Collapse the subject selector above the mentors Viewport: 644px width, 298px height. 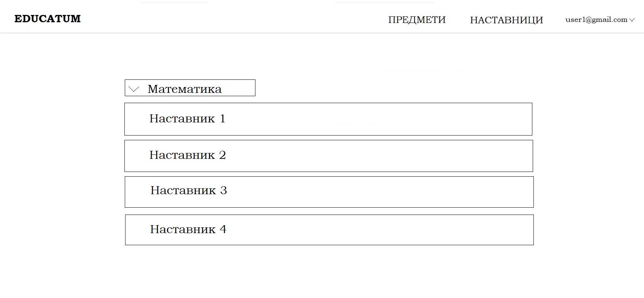134,89
